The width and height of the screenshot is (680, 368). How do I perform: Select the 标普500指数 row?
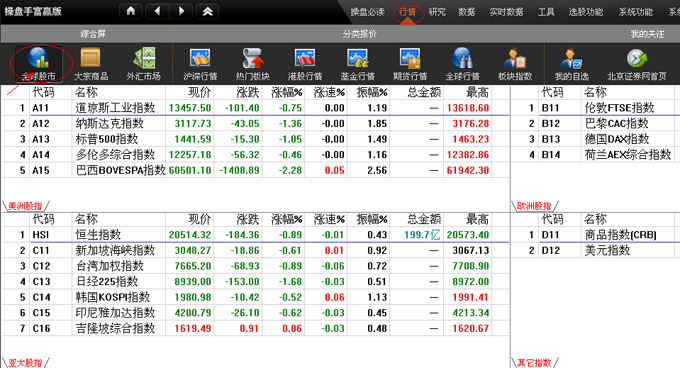(x=255, y=139)
